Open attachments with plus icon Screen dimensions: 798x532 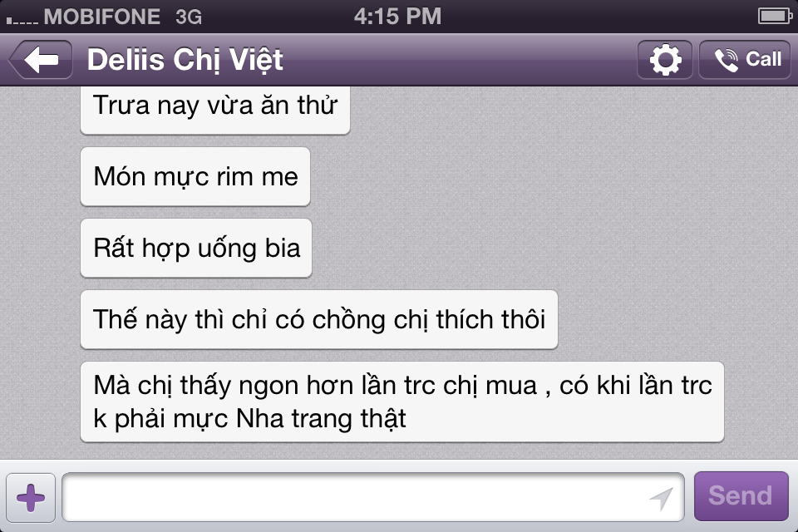pos(31,497)
